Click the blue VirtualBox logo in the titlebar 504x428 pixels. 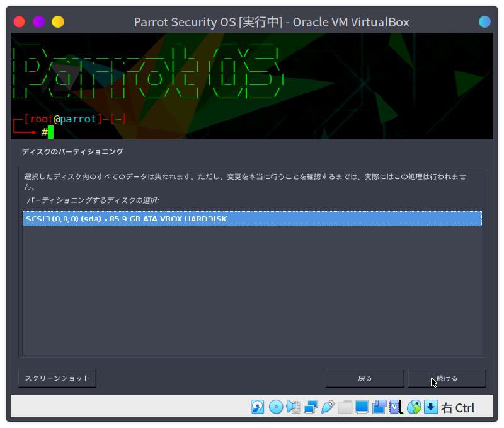pyautogui.click(x=484, y=21)
